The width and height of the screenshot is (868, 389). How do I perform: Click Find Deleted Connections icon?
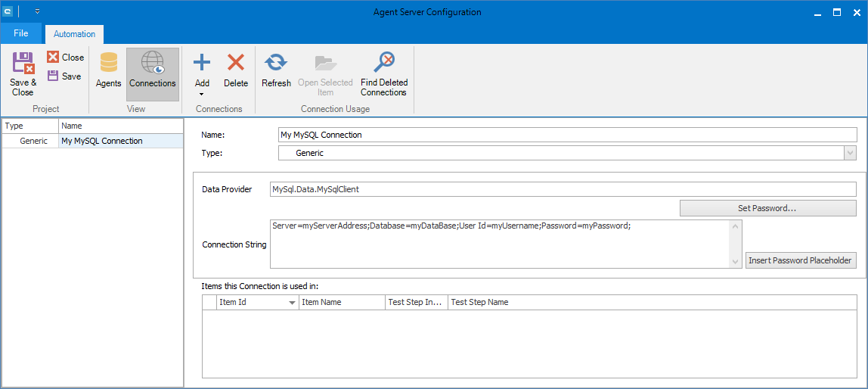click(384, 63)
